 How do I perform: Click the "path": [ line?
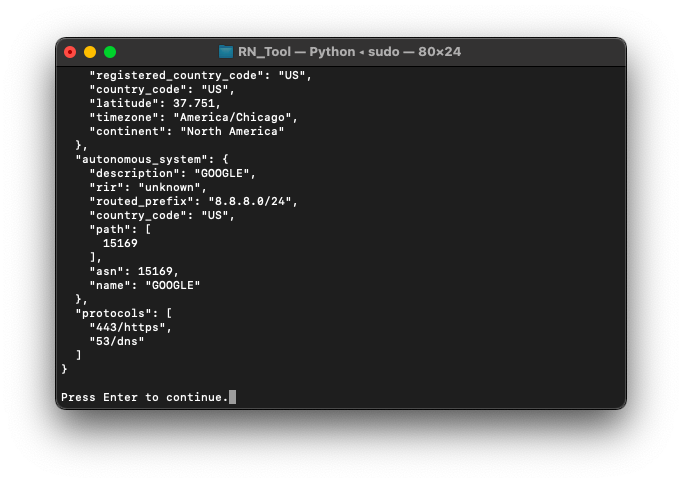120,229
